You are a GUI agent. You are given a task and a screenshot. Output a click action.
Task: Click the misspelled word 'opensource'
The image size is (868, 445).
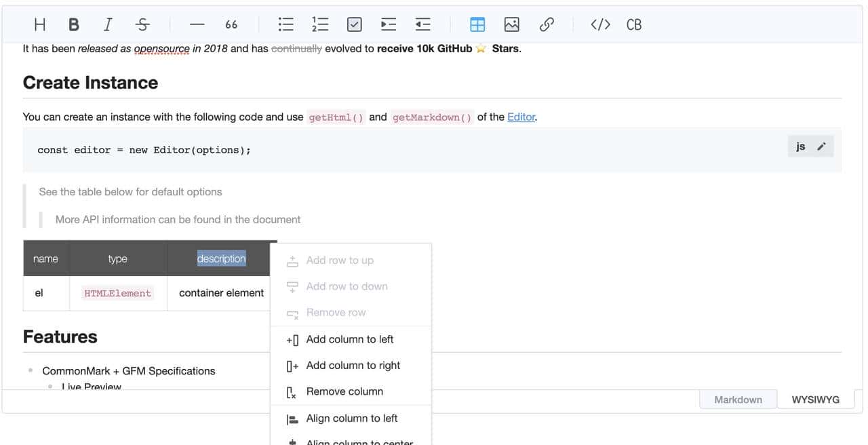click(x=162, y=49)
